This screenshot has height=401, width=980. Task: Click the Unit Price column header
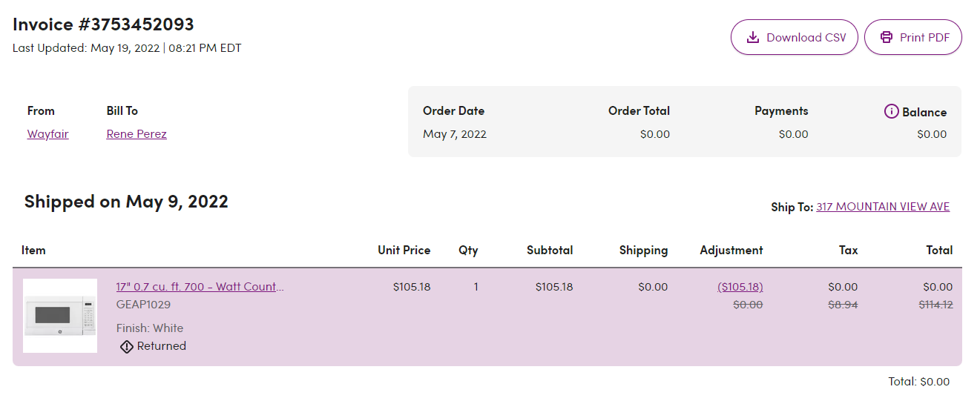tap(404, 251)
